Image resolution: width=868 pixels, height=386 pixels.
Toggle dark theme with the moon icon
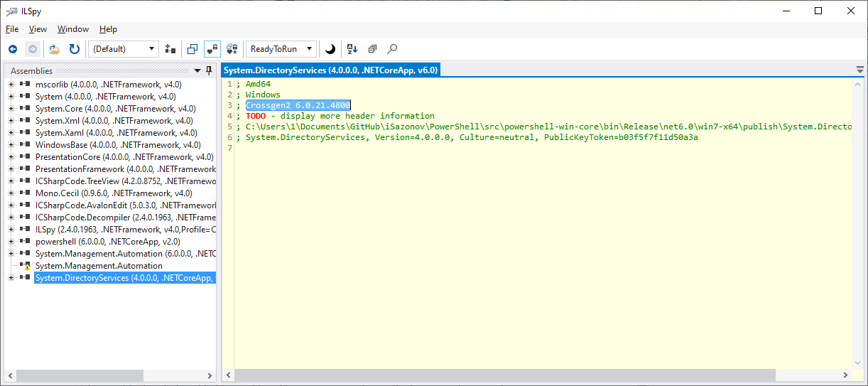[x=330, y=49]
